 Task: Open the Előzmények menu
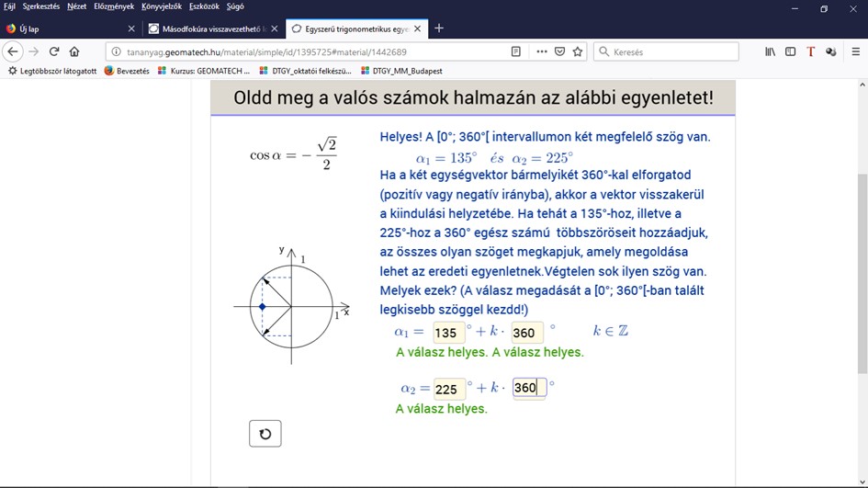(x=114, y=6)
